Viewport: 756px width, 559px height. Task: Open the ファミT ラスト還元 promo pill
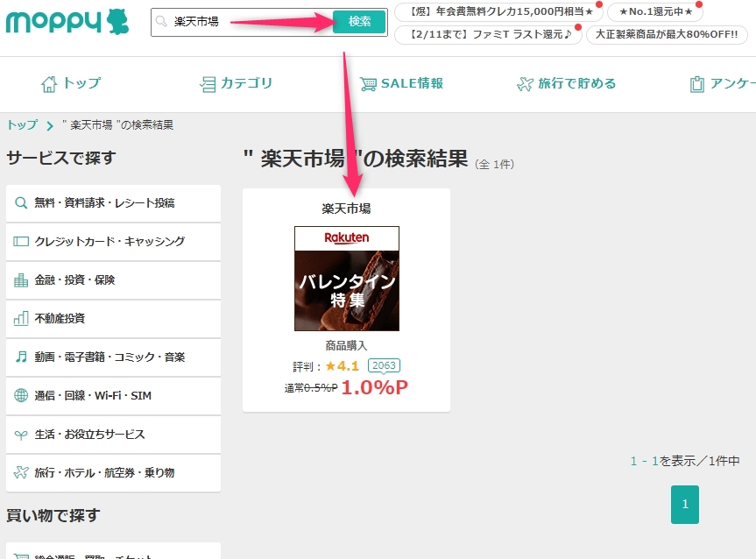tap(488, 34)
